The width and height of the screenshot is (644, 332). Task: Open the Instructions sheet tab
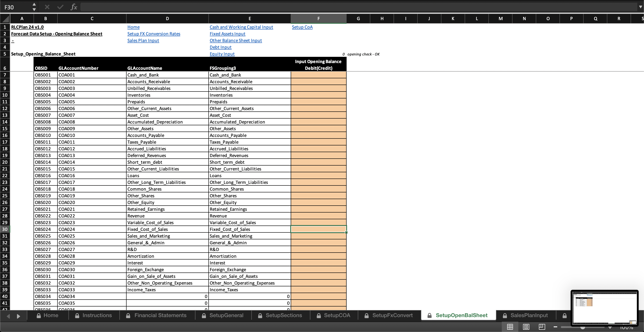[94, 315]
